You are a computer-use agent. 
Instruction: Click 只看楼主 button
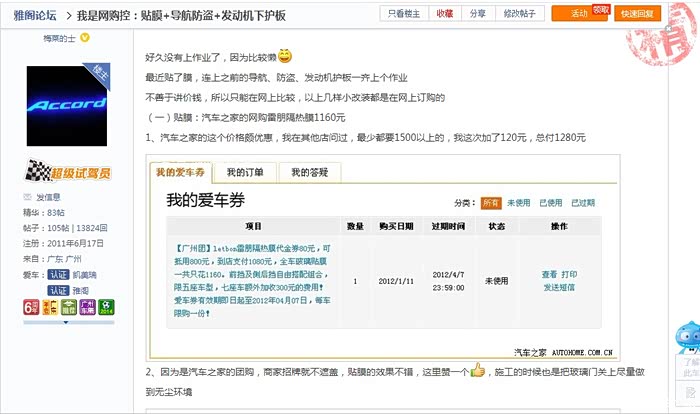pyautogui.click(x=404, y=14)
